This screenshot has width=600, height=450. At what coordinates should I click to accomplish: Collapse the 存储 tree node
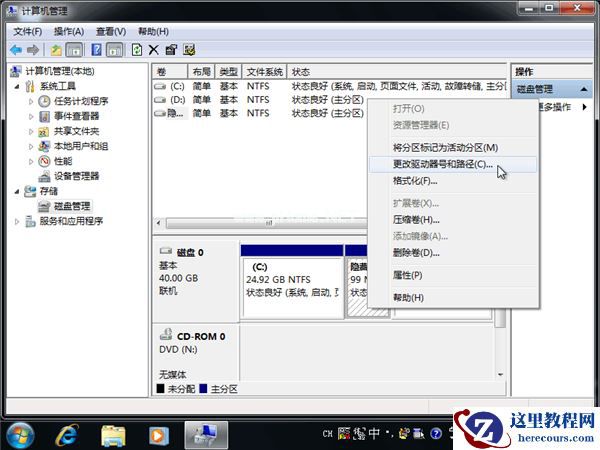pos(17,191)
